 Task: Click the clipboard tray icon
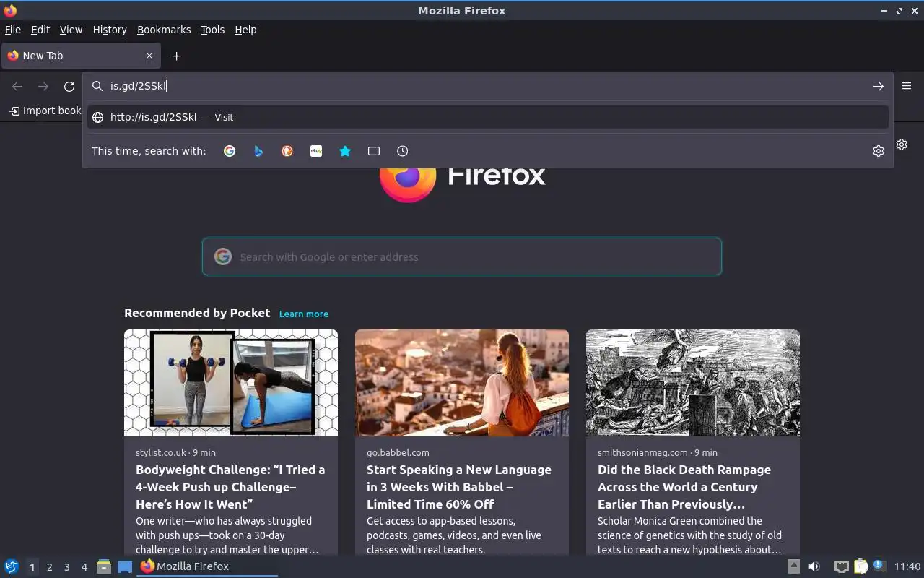(x=860, y=566)
